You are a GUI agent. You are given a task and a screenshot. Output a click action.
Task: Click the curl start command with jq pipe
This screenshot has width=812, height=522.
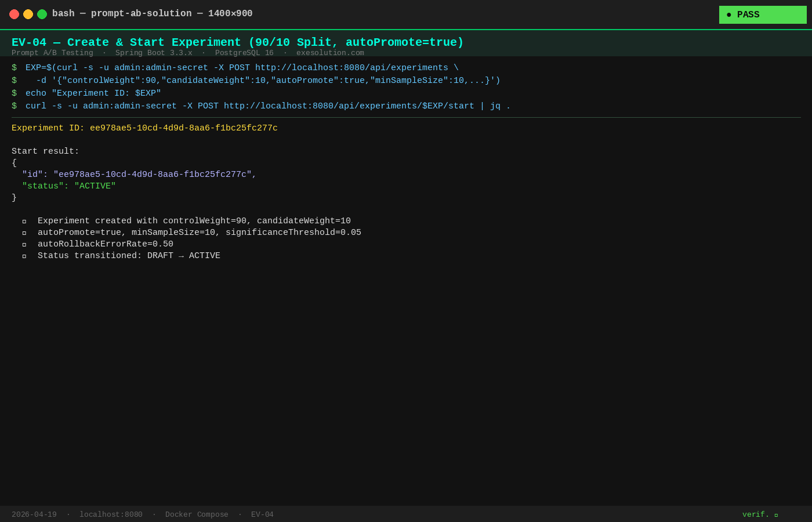coord(268,107)
